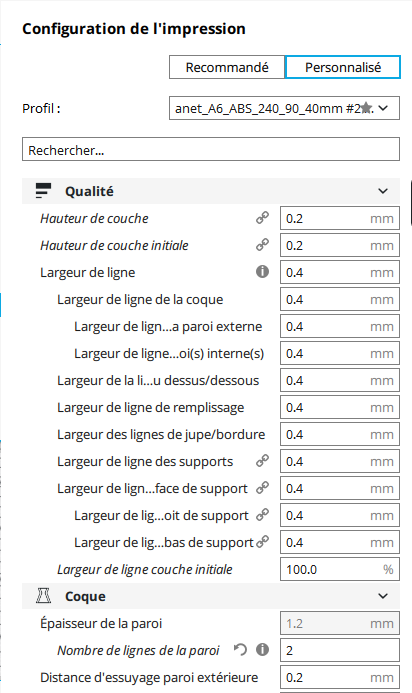Click the info icon beside Largeur de ligne
The height and width of the screenshot is (693, 412).
pyautogui.click(x=263, y=272)
